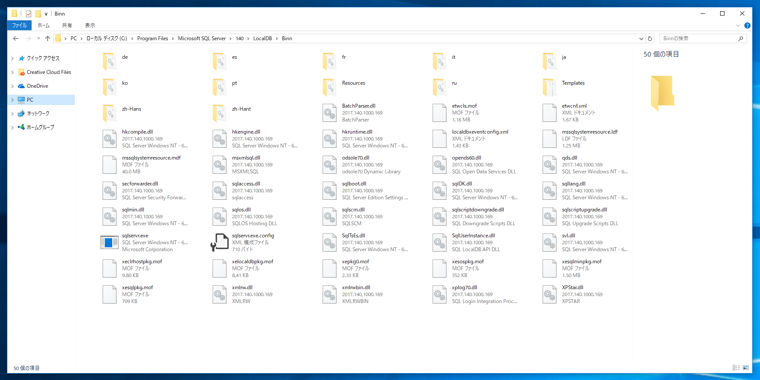Screen dimensions: 760x380
Task: Select the ja folder icon
Action: 549,61
